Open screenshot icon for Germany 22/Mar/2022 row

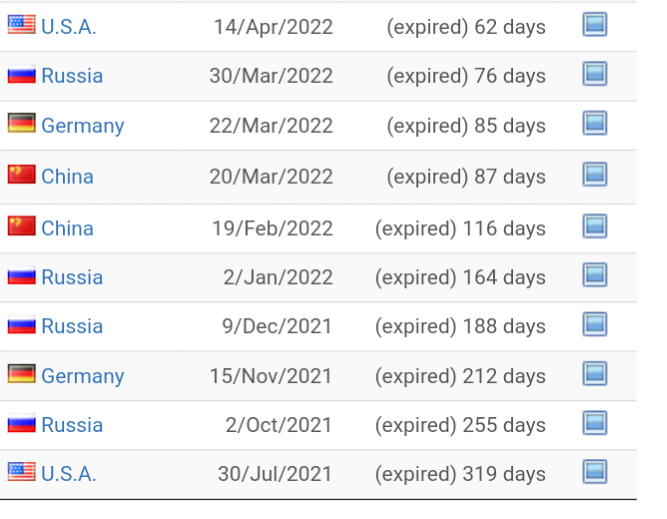click(594, 123)
